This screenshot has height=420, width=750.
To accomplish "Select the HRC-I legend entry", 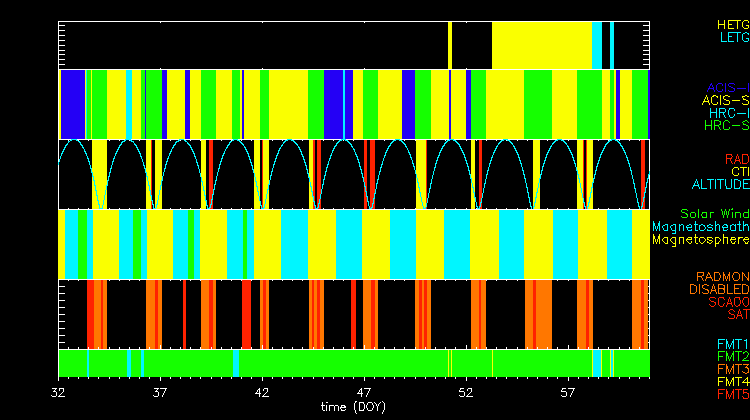I will pyautogui.click(x=728, y=113).
